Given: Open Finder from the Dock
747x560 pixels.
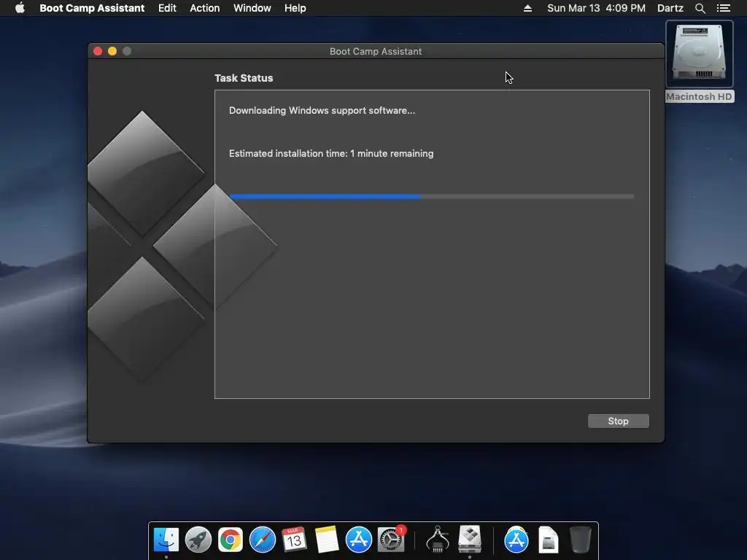Looking at the screenshot, I should tap(166, 540).
